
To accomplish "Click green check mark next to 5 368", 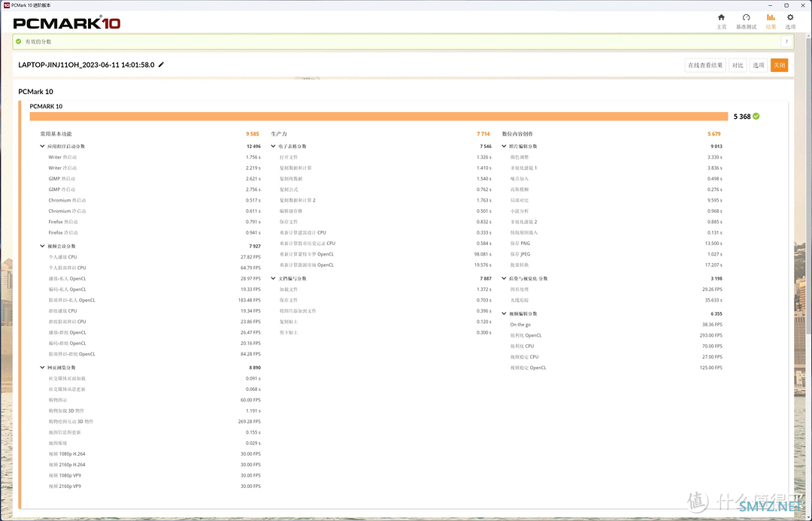I will tap(756, 116).
